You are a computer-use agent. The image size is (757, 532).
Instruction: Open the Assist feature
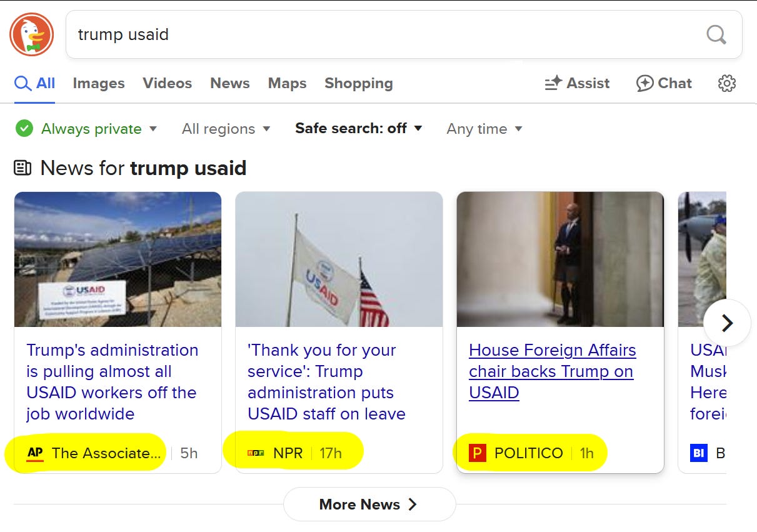(577, 83)
